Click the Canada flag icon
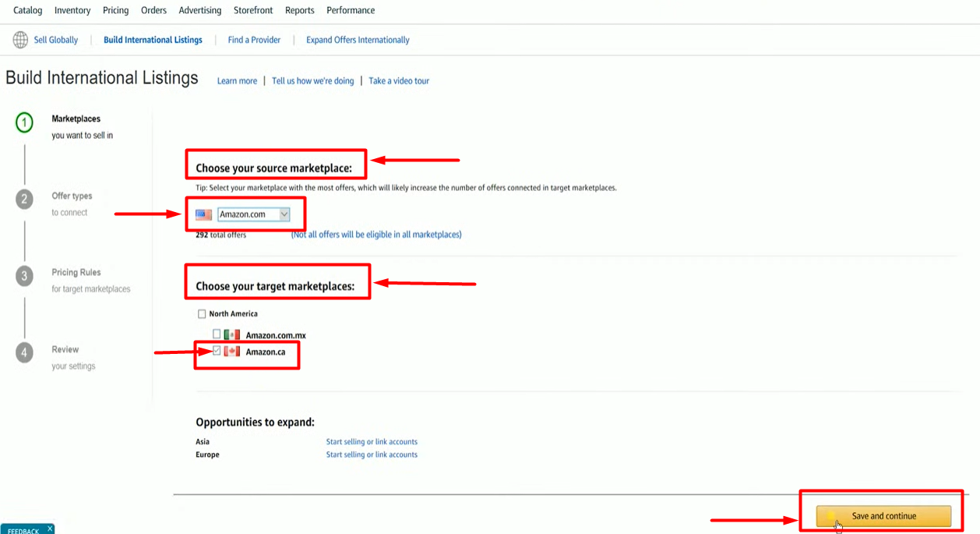This screenshot has height=534, width=980. click(232, 352)
